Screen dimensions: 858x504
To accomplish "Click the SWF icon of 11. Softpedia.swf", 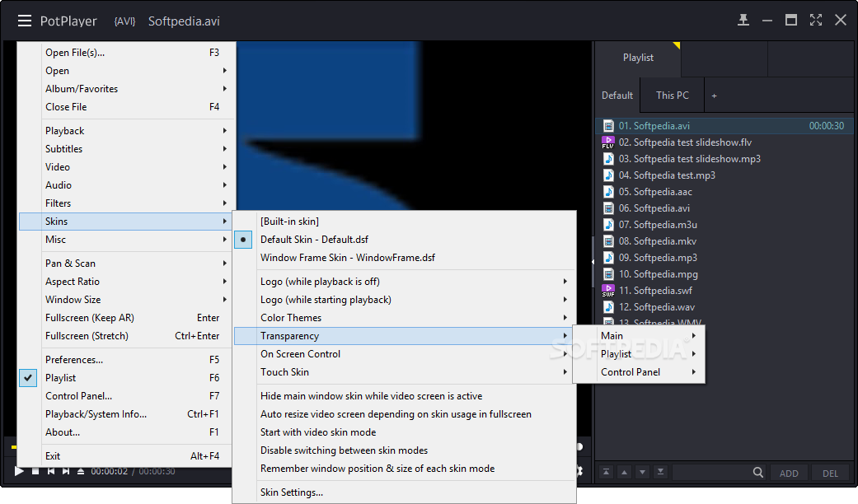I will [608, 290].
